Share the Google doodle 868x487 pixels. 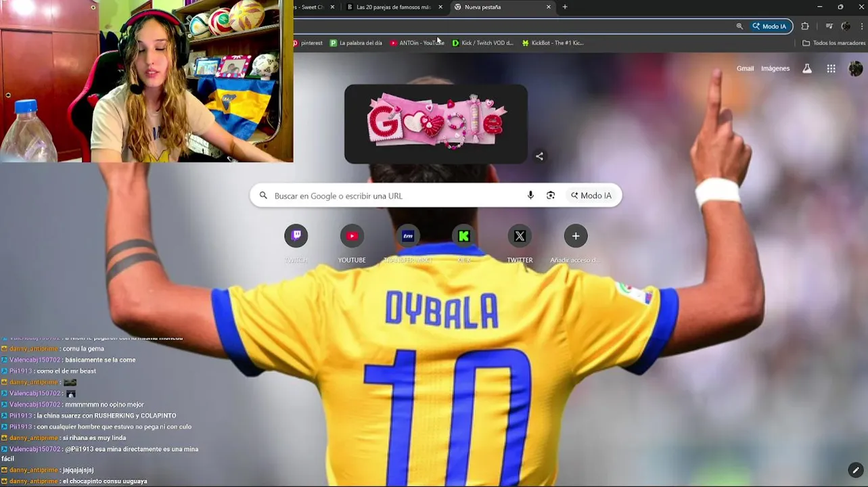point(539,156)
